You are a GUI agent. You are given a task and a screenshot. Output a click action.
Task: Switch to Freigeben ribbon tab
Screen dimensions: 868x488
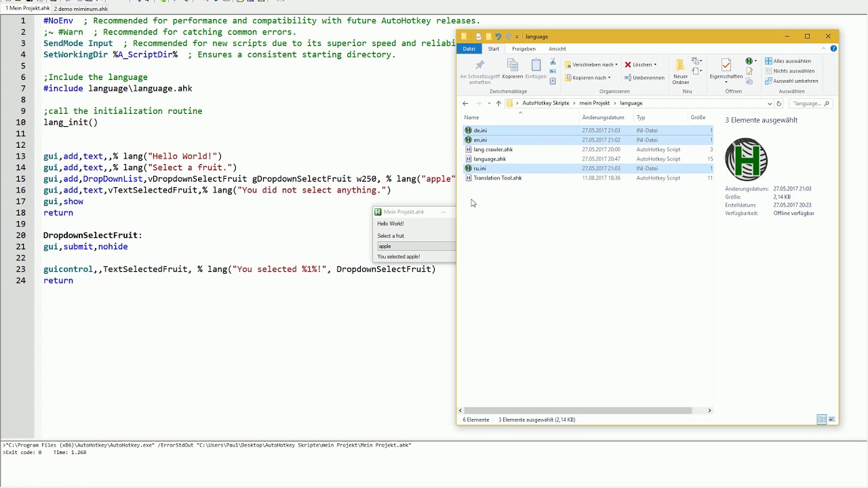pyautogui.click(x=524, y=49)
